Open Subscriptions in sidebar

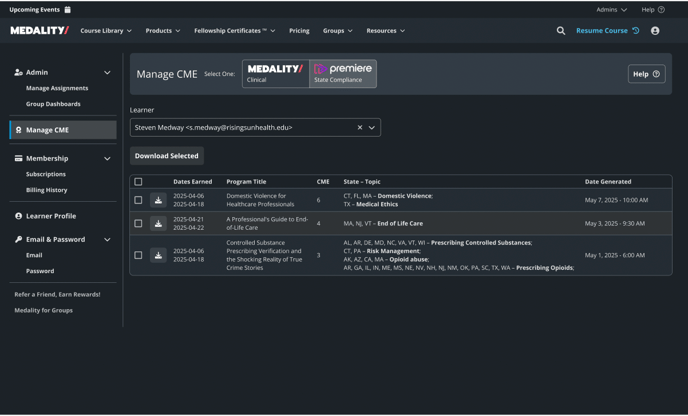46,174
